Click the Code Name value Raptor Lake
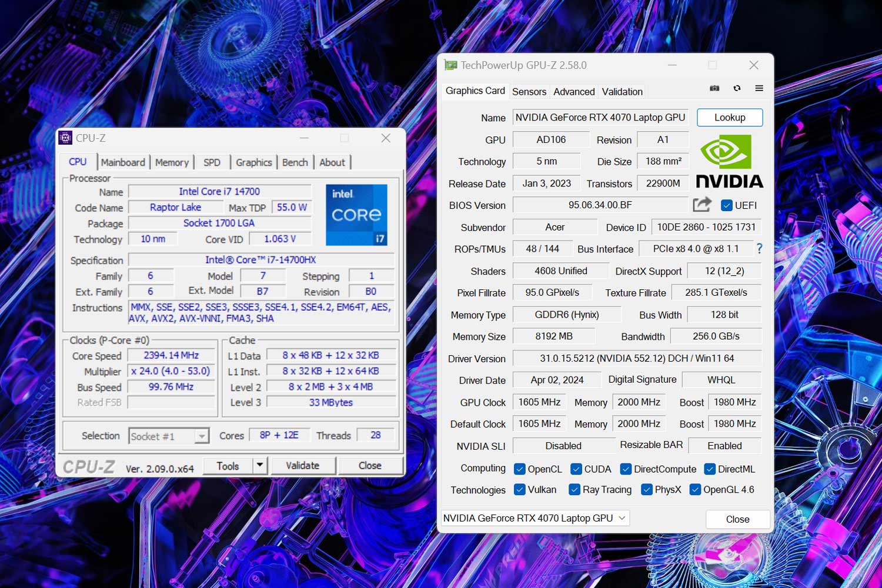 coord(175,208)
